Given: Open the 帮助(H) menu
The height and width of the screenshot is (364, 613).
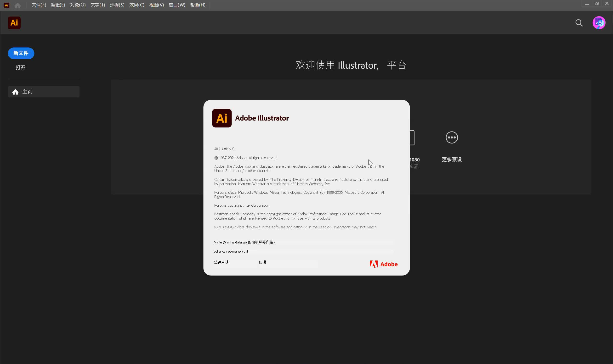Looking at the screenshot, I should [198, 5].
